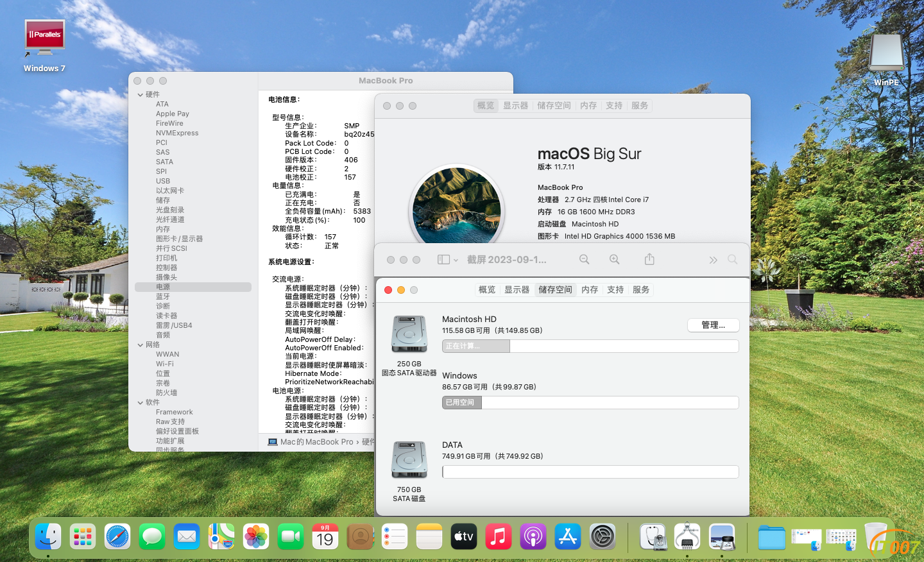The height and width of the screenshot is (562, 924).
Task: Click the Windows volume storage usage bar
Action: click(590, 403)
